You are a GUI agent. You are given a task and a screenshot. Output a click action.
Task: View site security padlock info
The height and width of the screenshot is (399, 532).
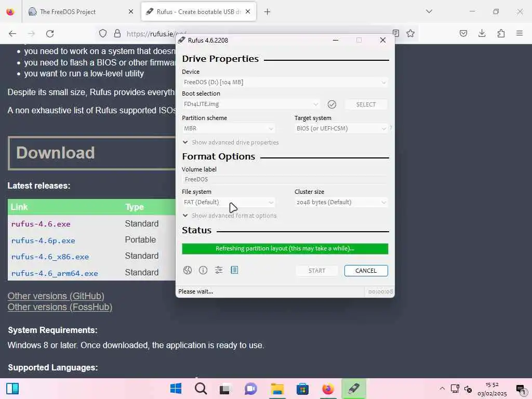[117, 33]
